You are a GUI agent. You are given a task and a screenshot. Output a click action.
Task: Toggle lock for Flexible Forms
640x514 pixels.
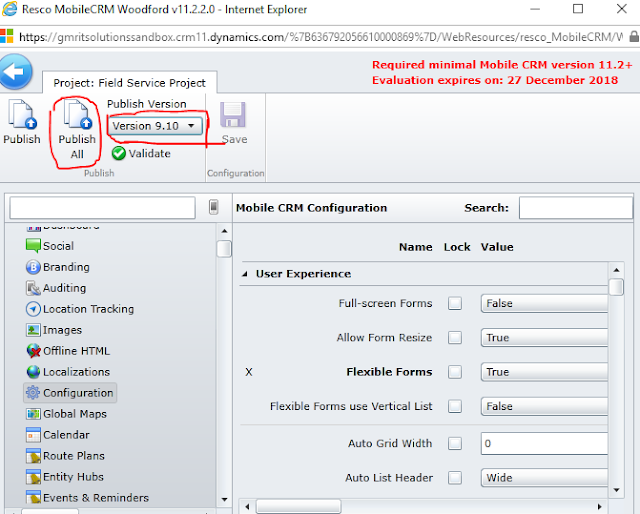(455, 372)
